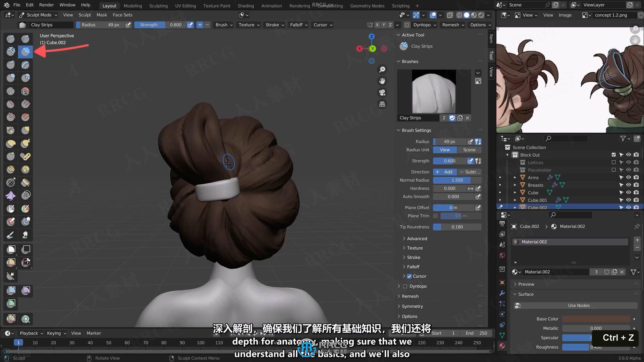Open the Face Sets menu

(122, 15)
